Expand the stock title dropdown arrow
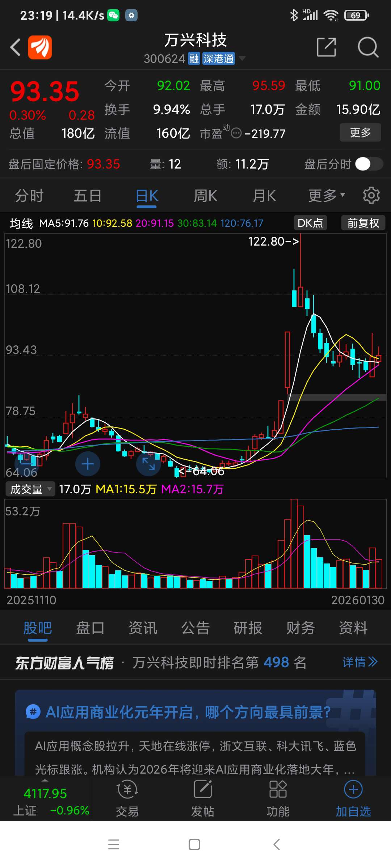Screen dimensions: 391x868 pos(242,58)
